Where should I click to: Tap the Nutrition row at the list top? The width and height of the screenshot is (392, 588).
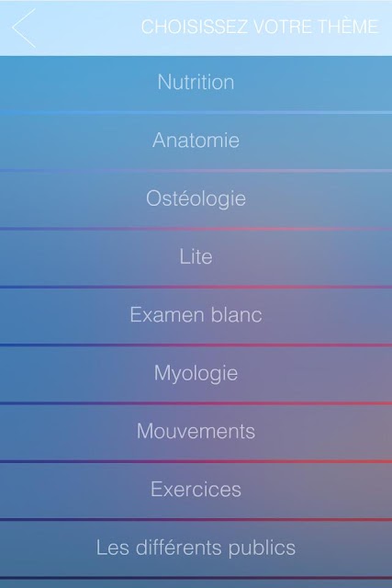[x=196, y=84]
